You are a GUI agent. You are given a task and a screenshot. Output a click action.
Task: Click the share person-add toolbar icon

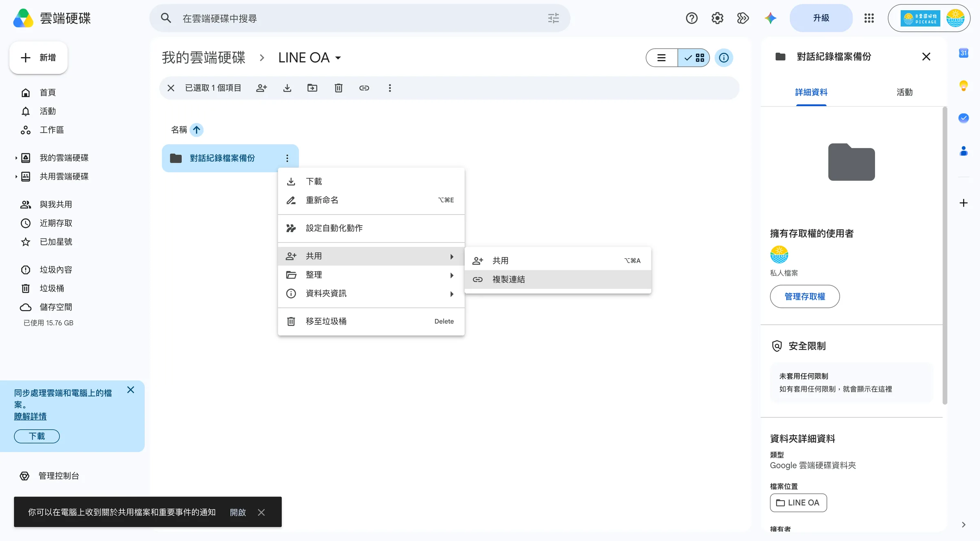point(261,88)
